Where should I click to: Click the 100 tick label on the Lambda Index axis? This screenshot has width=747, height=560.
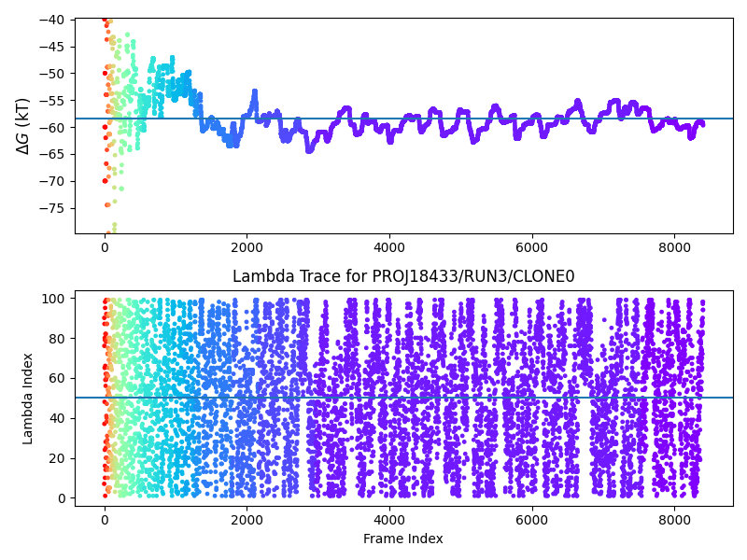click(x=53, y=299)
